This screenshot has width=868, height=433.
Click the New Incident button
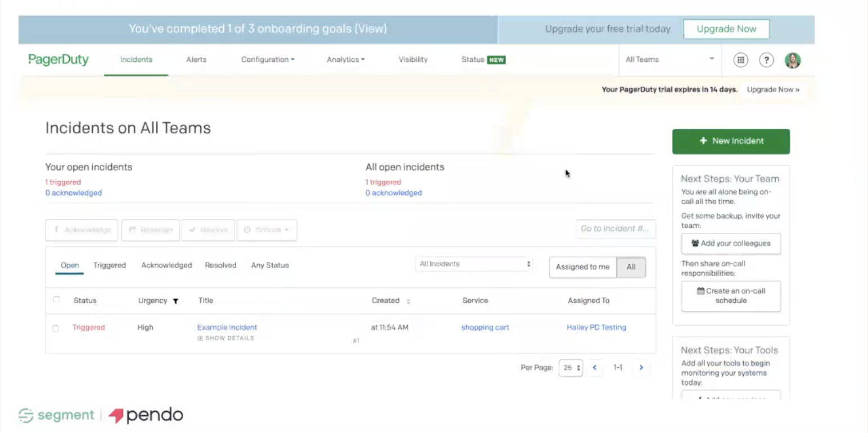click(x=731, y=141)
